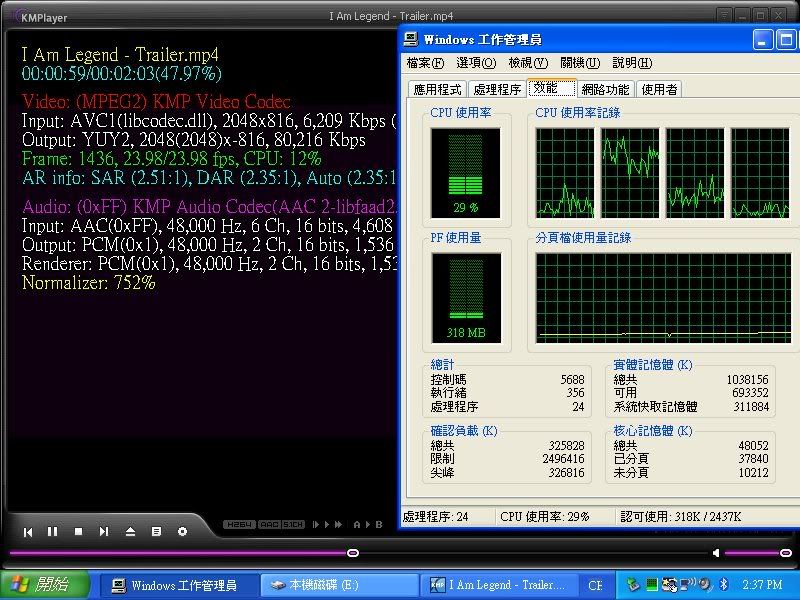Viewport: 800px width, 600px height.
Task: Click the 5.1CH channel indicator
Action: click(293, 524)
